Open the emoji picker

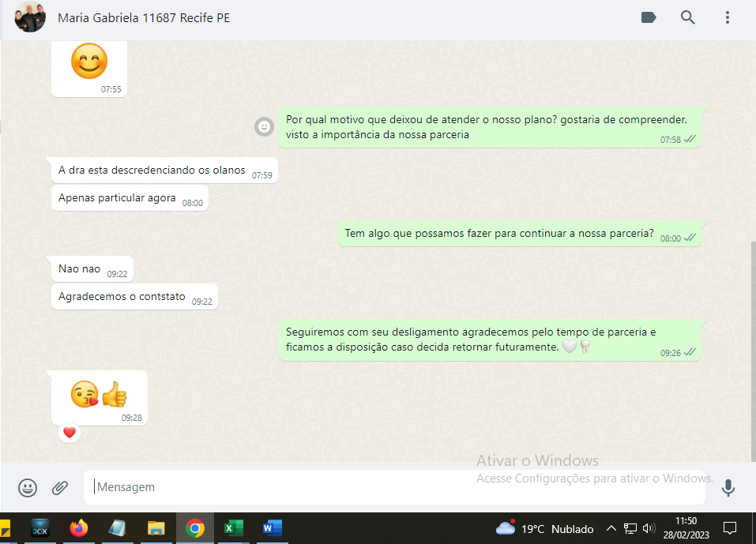click(x=28, y=488)
